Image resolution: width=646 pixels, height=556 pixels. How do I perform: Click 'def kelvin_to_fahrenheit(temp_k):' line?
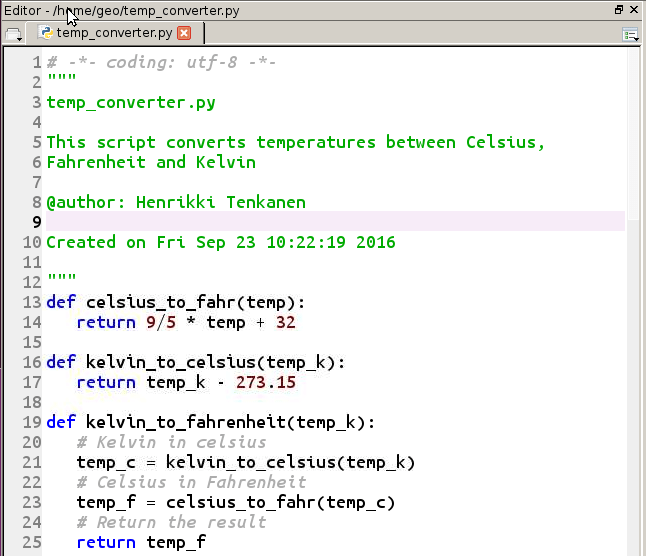click(x=211, y=422)
